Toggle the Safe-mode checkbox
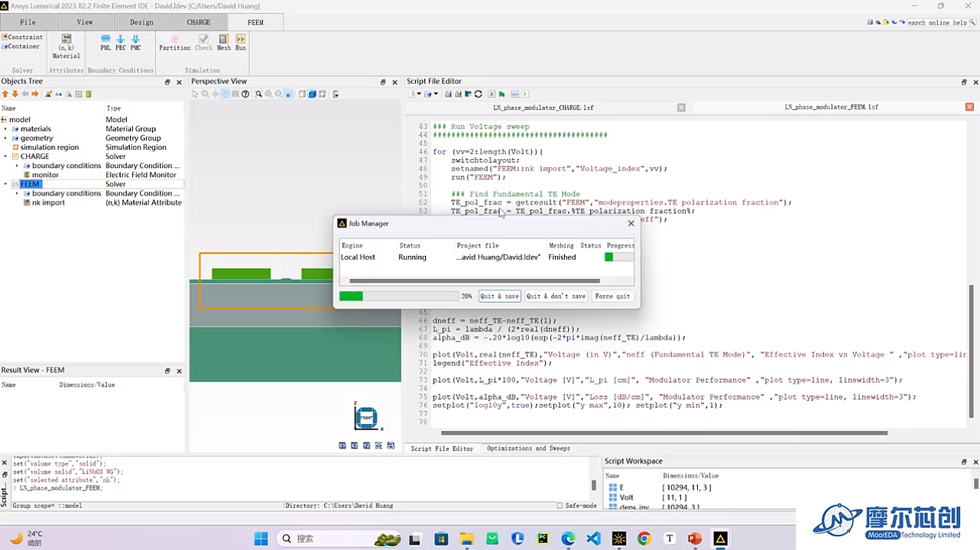Viewport: 980px width, 550px height. point(560,506)
